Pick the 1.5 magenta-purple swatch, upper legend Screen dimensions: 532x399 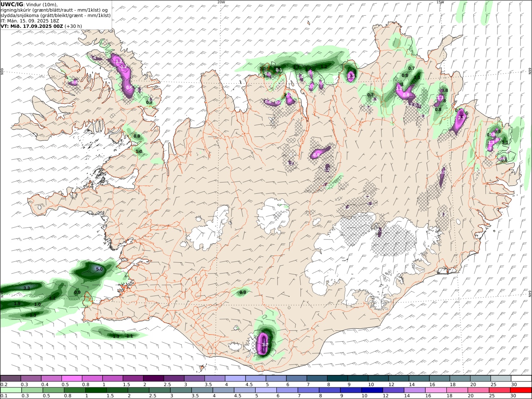[x=133, y=378]
